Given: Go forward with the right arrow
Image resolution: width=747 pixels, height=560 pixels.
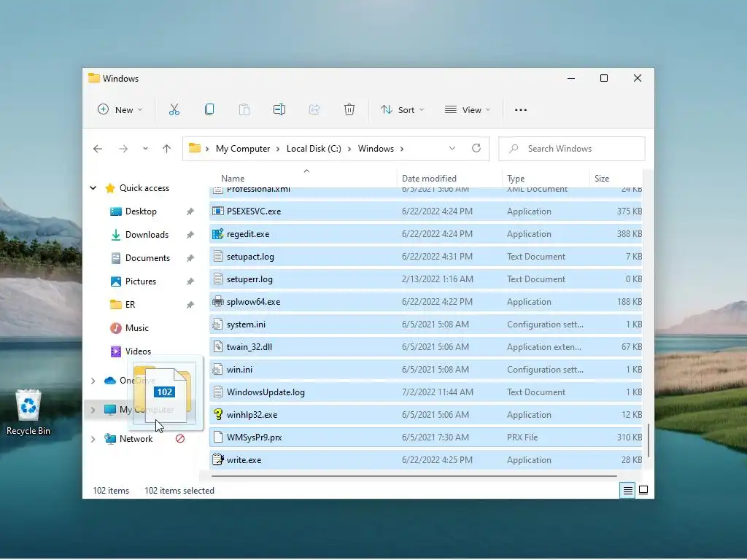Looking at the screenshot, I should [x=123, y=149].
